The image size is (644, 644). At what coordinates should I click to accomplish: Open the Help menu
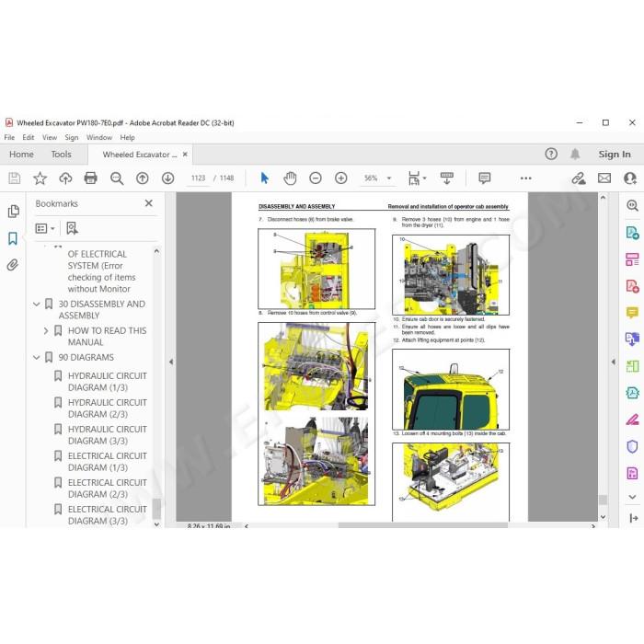[x=127, y=138]
